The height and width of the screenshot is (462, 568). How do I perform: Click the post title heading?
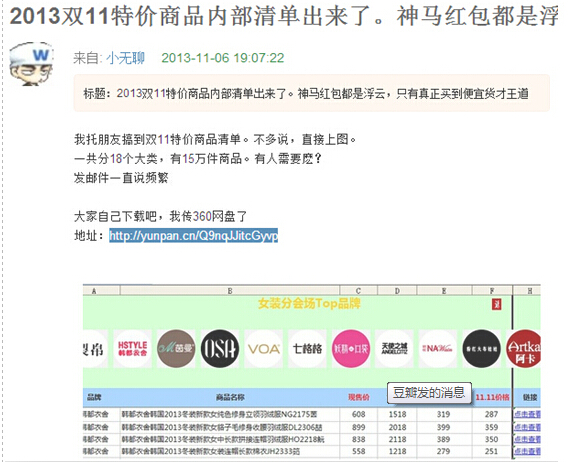point(284,16)
